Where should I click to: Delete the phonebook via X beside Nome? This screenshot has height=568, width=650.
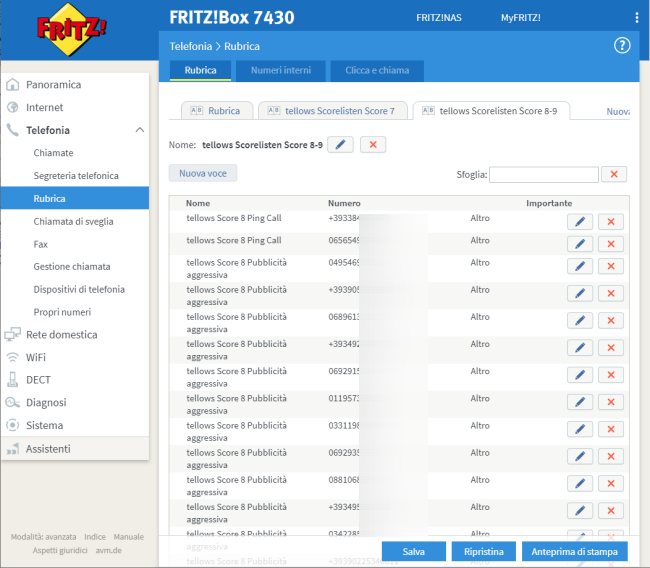pos(373,145)
